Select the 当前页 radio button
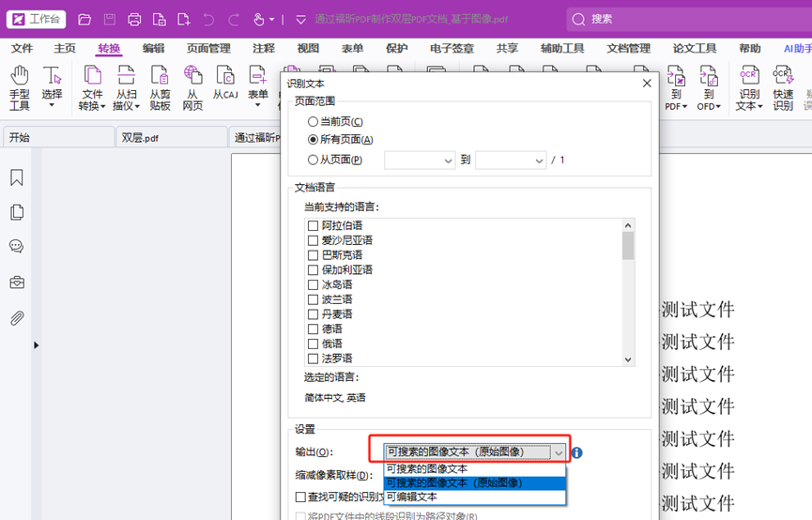Screen dimensions: 812x520 pyautogui.click(x=314, y=122)
